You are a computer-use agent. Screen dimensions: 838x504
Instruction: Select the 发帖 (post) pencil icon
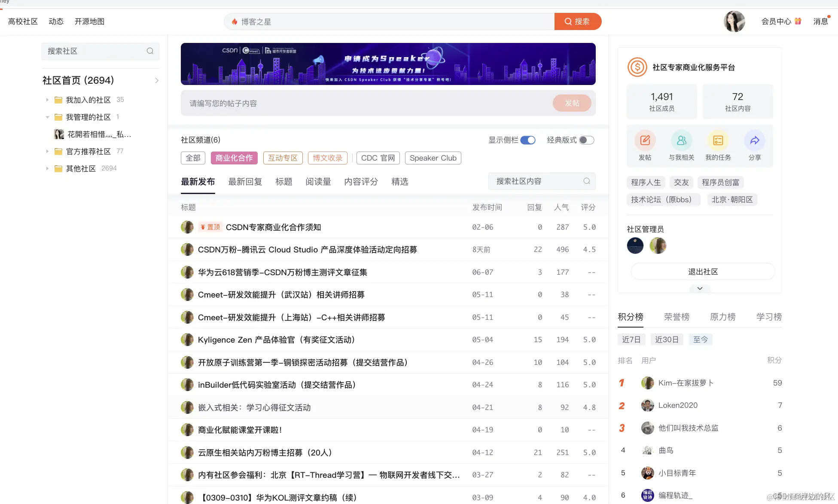click(645, 140)
